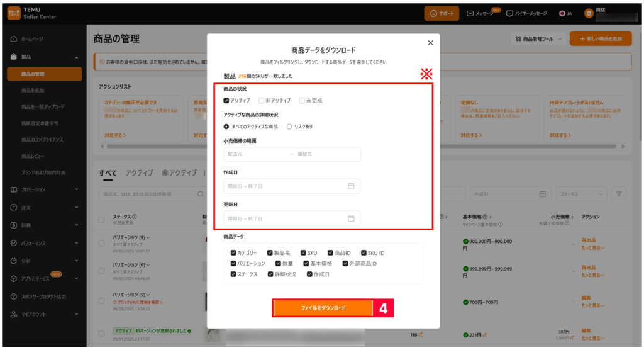Viewport: 644px width, 350px height.
Task: Click the filter funnel icon
Action: pyautogui.click(x=619, y=194)
